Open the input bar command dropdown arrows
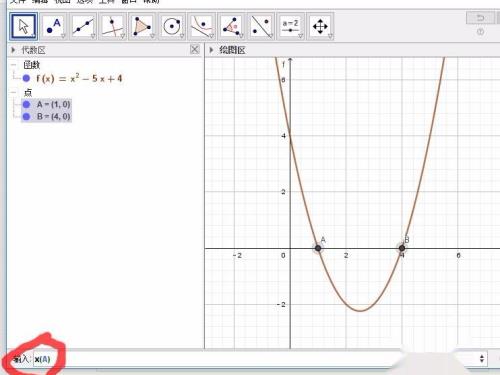500x375 pixels. [482, 359]
